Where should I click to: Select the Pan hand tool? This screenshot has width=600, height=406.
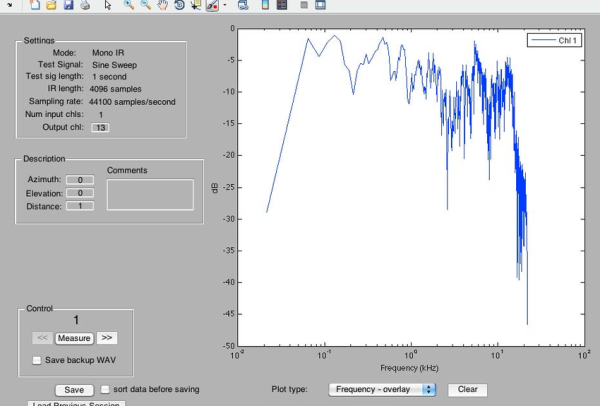[163, 6]
